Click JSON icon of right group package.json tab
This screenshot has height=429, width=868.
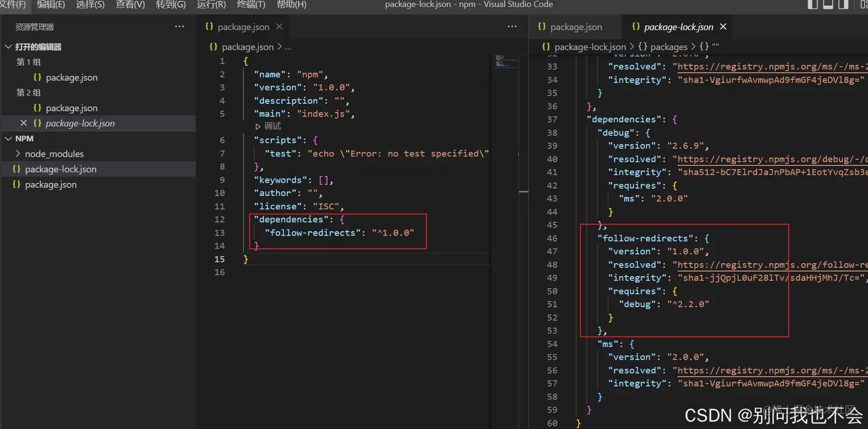click(x=541, y=27)
